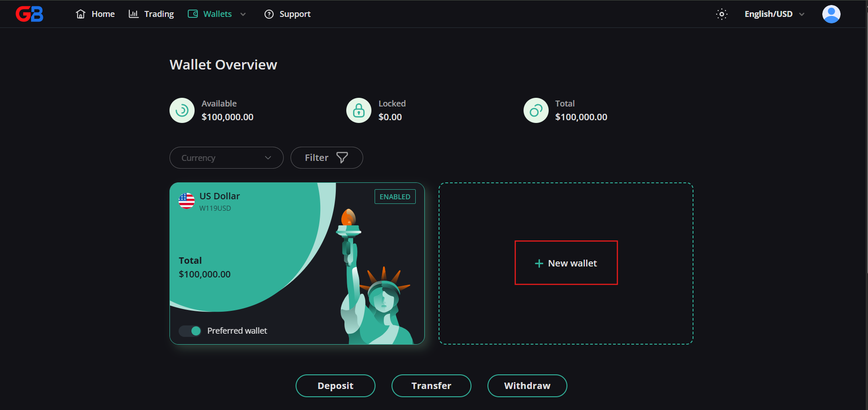This screenshot has height=410, width=868.
Task: Click the Wallets wallet icon
Action: point(193,14)
